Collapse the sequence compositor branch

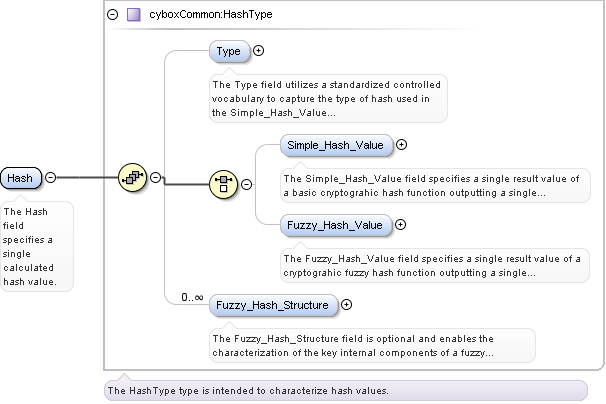click(156, 178)
